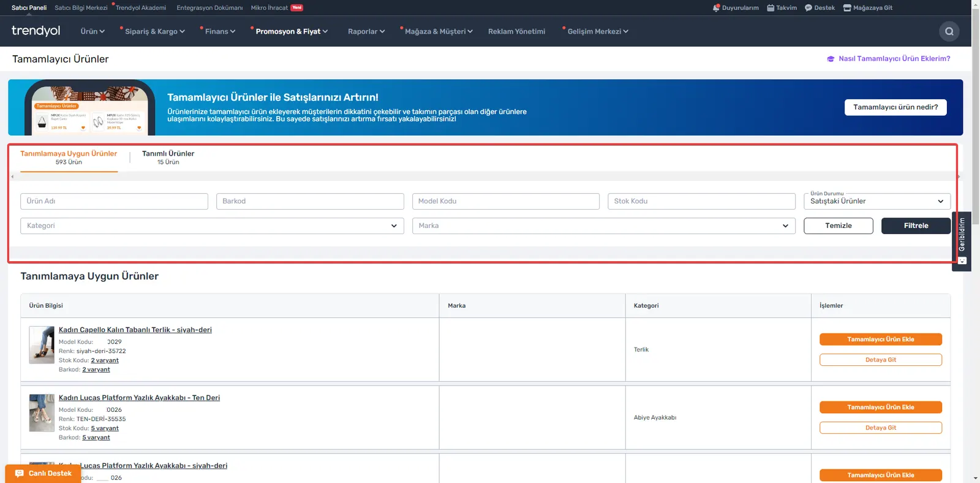Click the Temizle button
Screen dimensions: 980x483
click(x=839, y=226)
